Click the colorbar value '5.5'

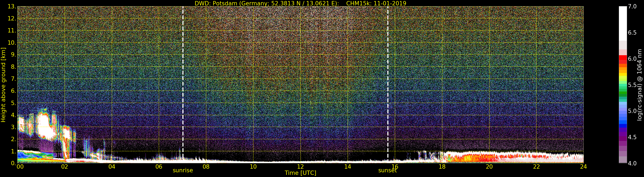632,85
